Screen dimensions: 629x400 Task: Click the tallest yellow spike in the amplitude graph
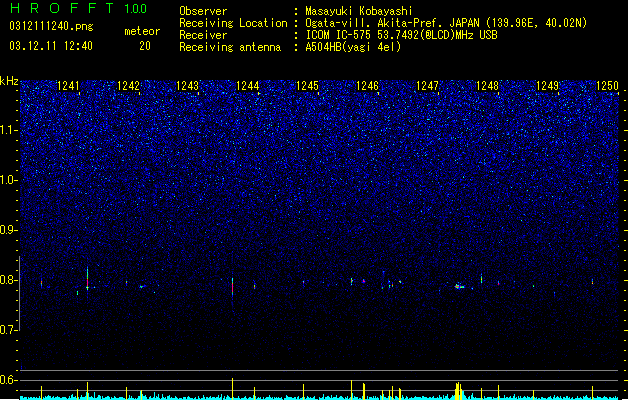[x=232, y=388]
